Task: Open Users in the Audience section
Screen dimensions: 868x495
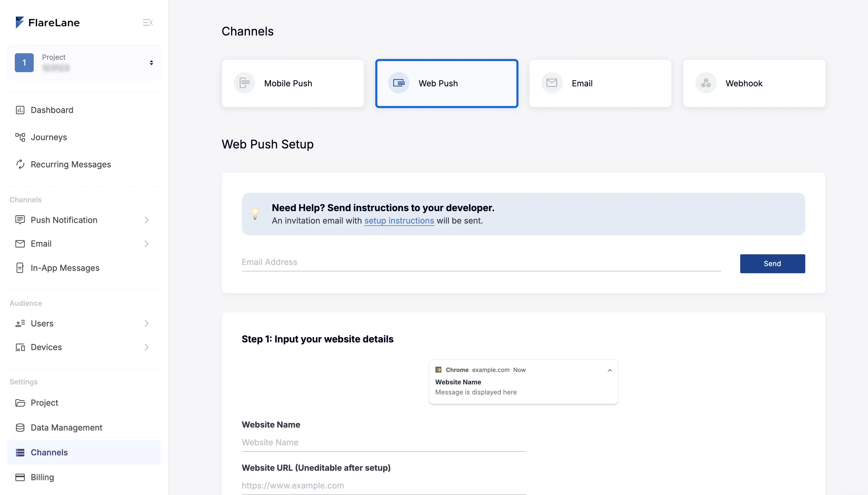Action: click(x=84, y=323)
